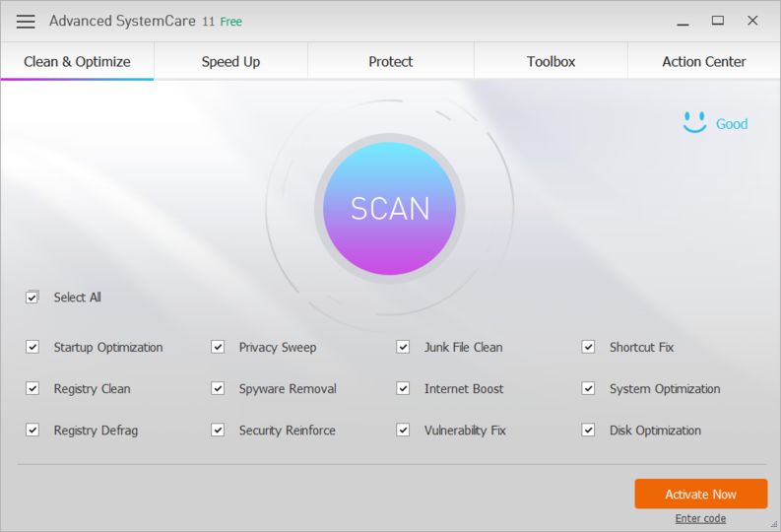Open the hamburger main menu
The width and height of the screenshot is (781, 532).
pyautogui.click(x=26, y=22)
